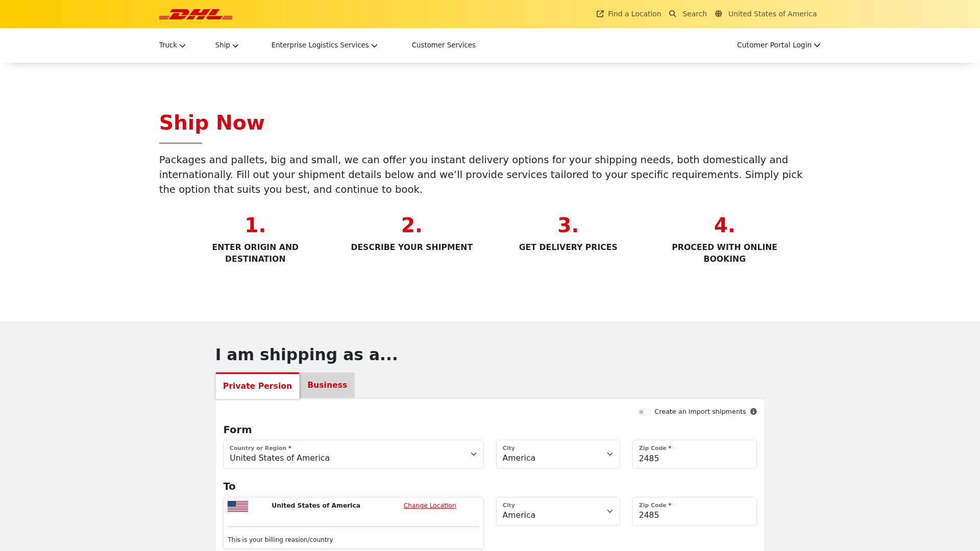Expand the Enterprise Logistics Services menu
Screen dimensions: 980x551
[324, 45]
